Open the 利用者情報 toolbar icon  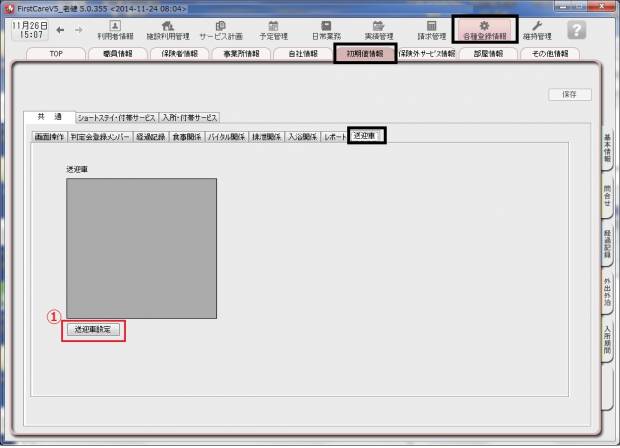(115, 29)
